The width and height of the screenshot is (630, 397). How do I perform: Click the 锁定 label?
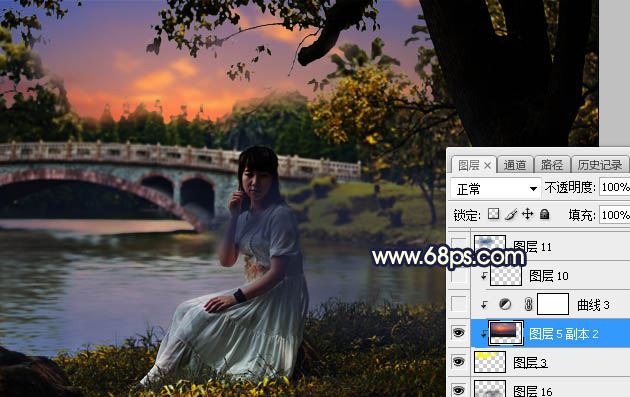(x=466, y=215)
